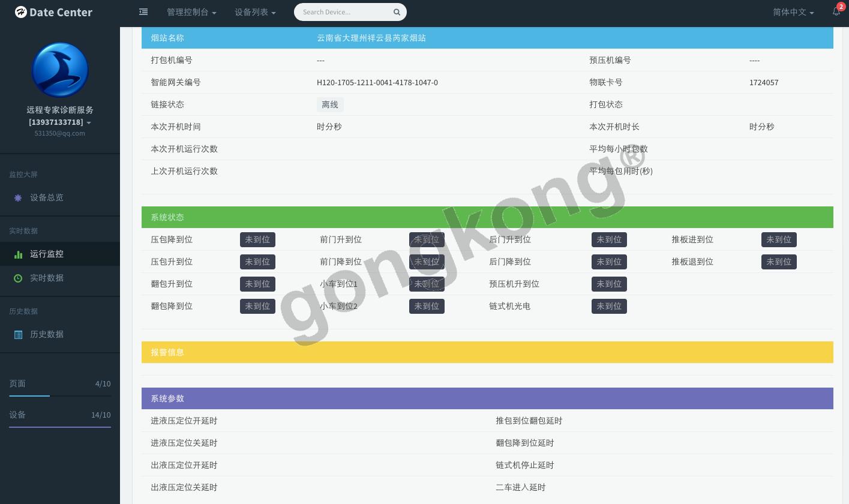The width and height of the screenshot is (849, 504).
Task: Click the 系统状态 green section header
Action: 487,217
